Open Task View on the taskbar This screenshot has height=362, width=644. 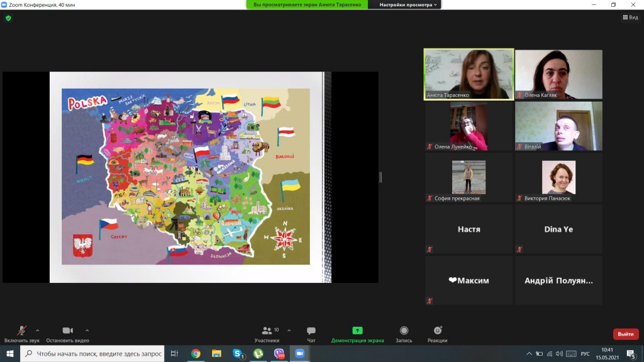[x=175, y=353]
